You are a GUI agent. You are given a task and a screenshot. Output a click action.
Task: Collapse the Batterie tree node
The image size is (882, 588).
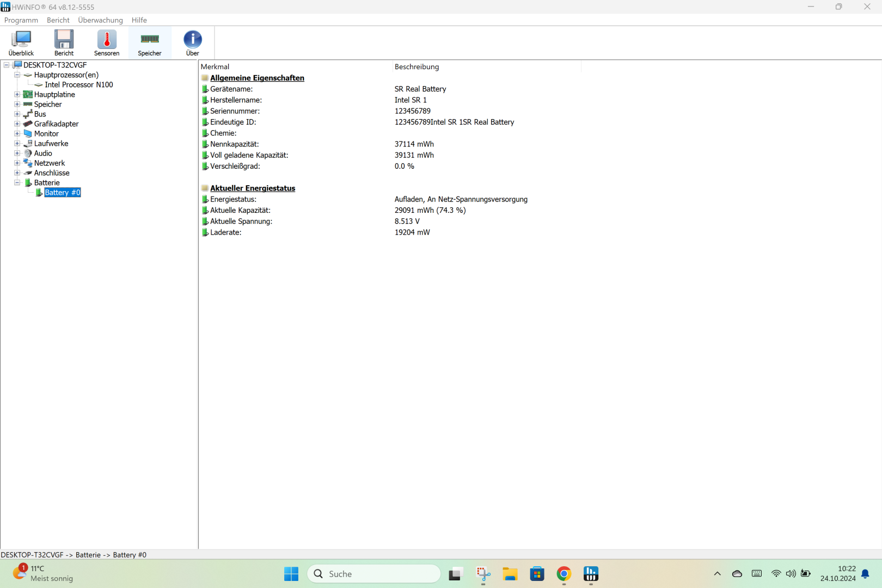click(17, 182)
